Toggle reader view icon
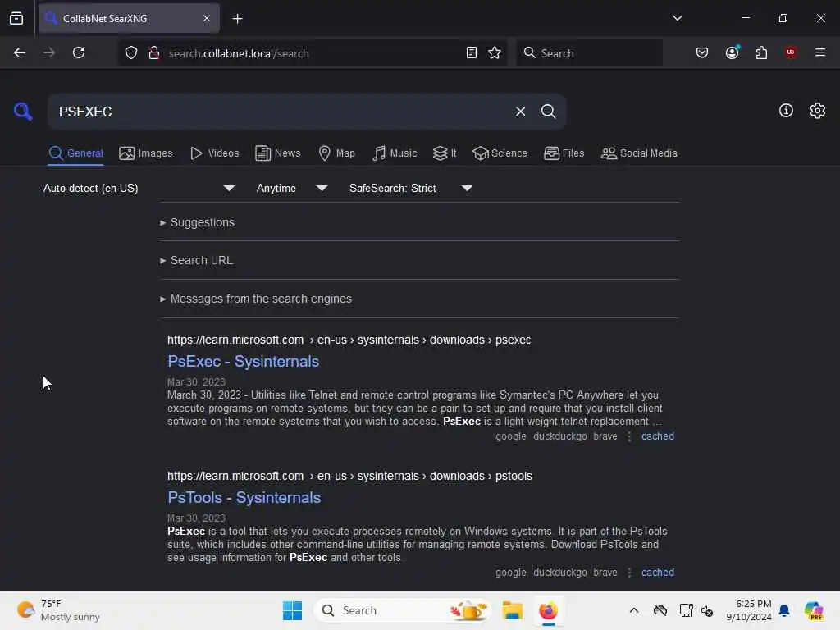Screen dimensions: 840x630 pyautogui.click(x=472, y=52)
